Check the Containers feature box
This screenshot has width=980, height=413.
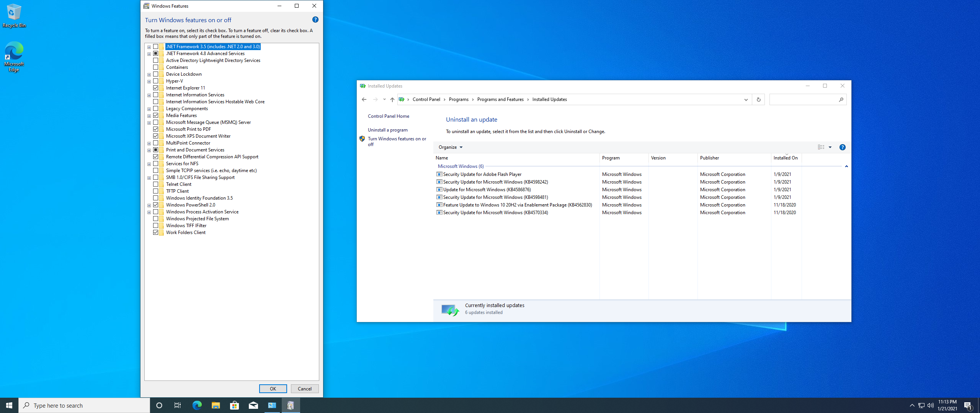pyautogui.click(x=155, y=67)
